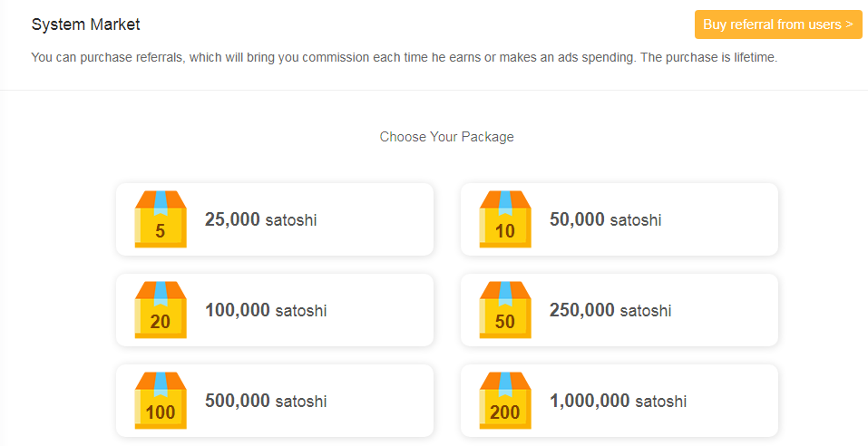The image size is (868, 446).
Task: Click 'satoshi' unit beside 500,000
Action: click(x=301, y=402)
